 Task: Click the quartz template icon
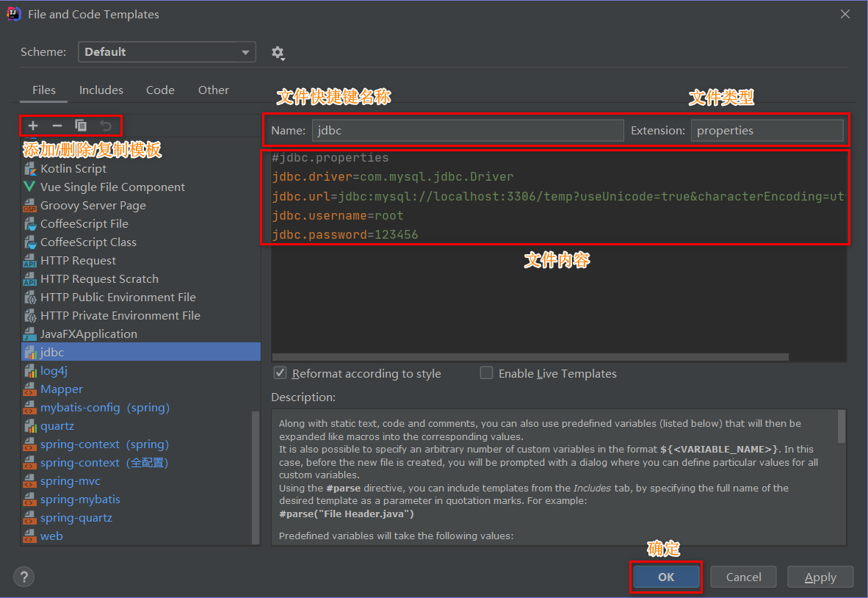[30, 426]
